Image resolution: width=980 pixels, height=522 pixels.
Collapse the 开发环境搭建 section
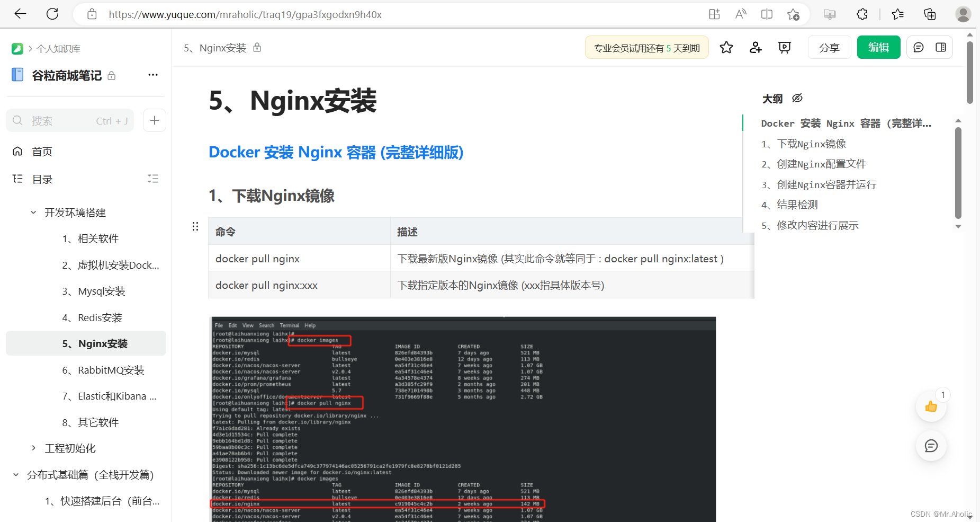coord(33,212)
